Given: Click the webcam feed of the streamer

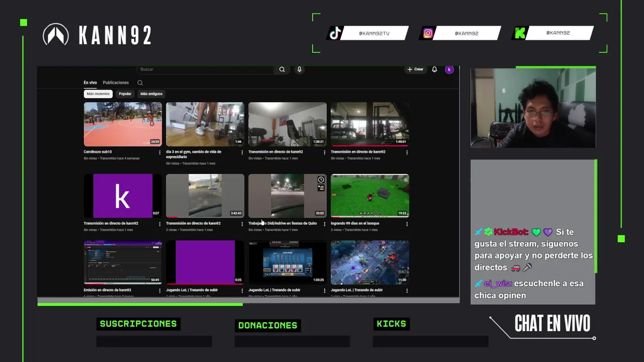Looking at the screenshot, I should pyautogui.click(x=533, y=108).
